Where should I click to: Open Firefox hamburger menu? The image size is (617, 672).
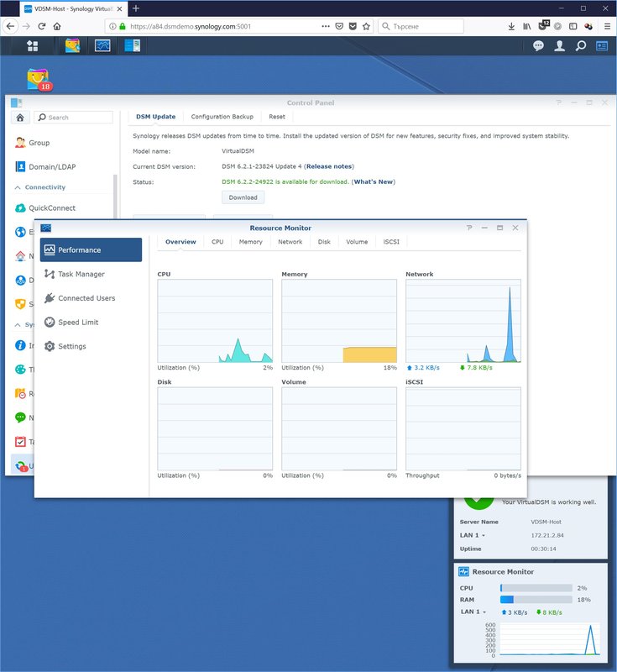point(607,26)
